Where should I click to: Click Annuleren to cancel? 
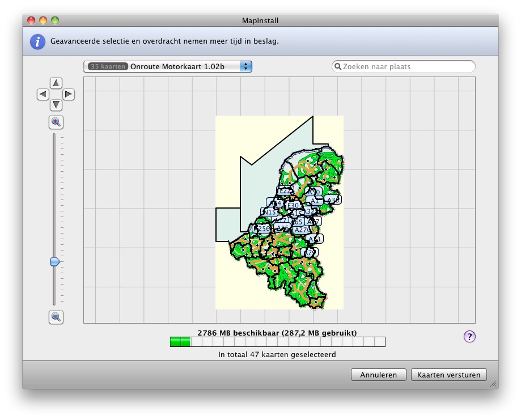pos(378,375)
